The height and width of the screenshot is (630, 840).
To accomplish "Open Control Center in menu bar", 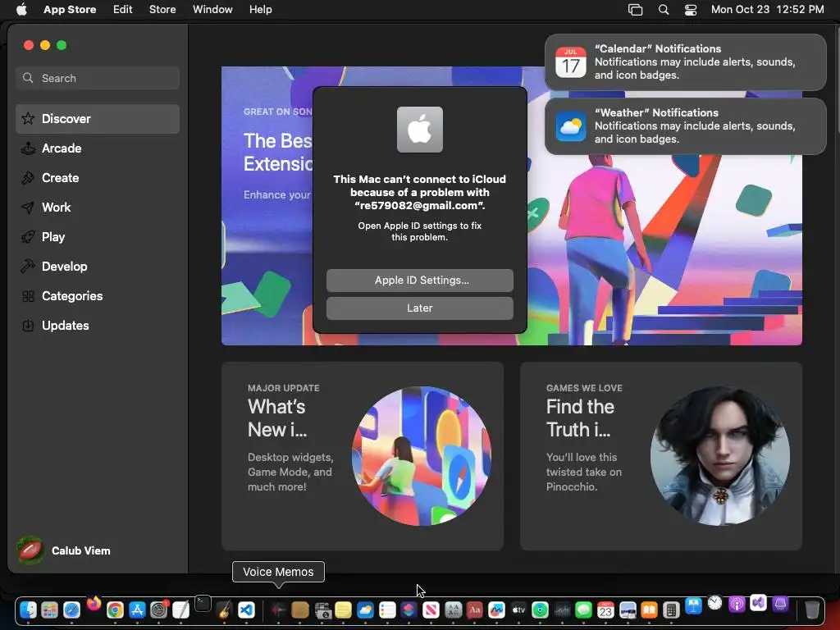I will 691,10.
